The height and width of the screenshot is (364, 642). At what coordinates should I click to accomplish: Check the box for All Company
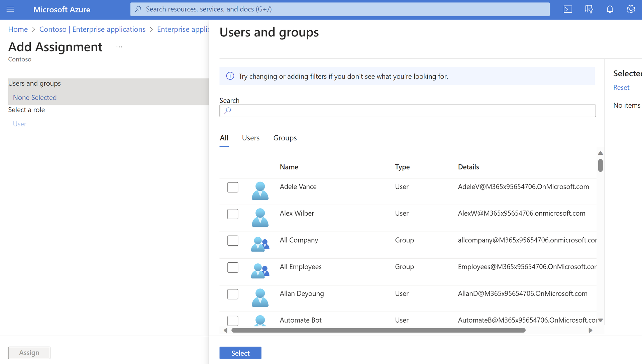(233, 241)
